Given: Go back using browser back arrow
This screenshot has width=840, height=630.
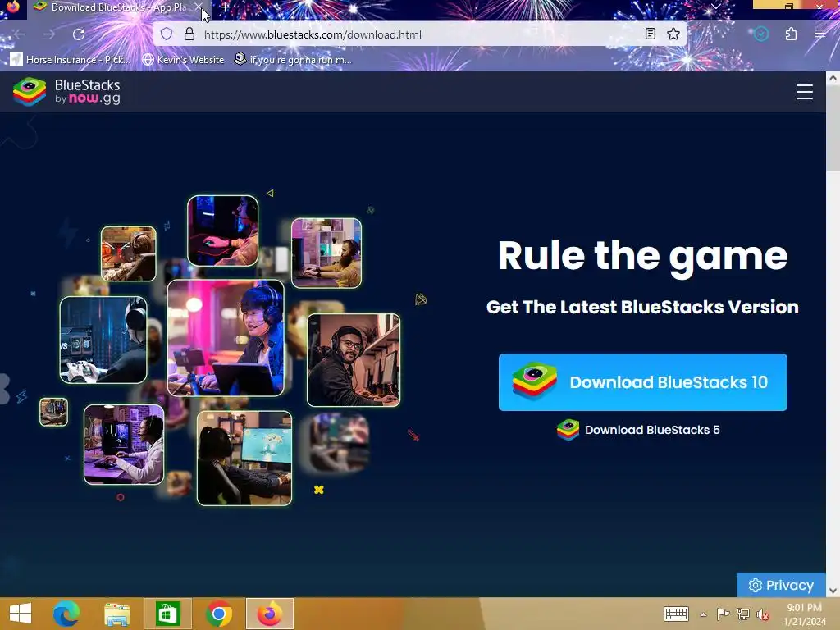Looking at the screenshot, I should pyautogui.click(x=20, y=34).
